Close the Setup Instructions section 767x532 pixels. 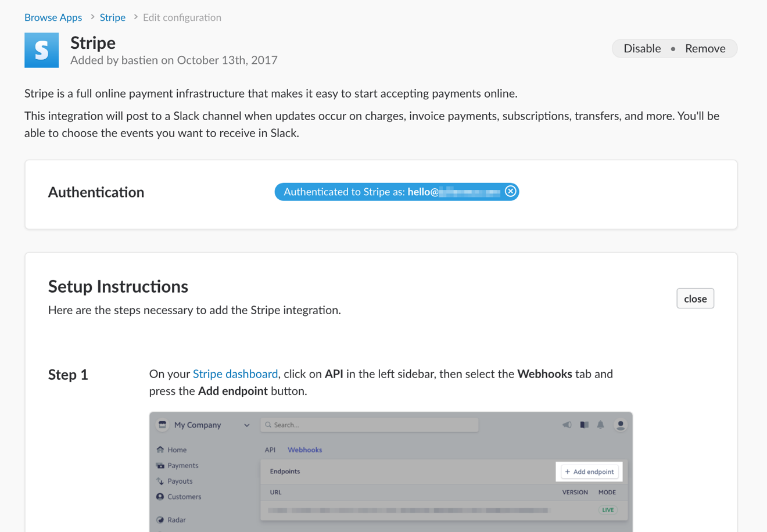695,298
